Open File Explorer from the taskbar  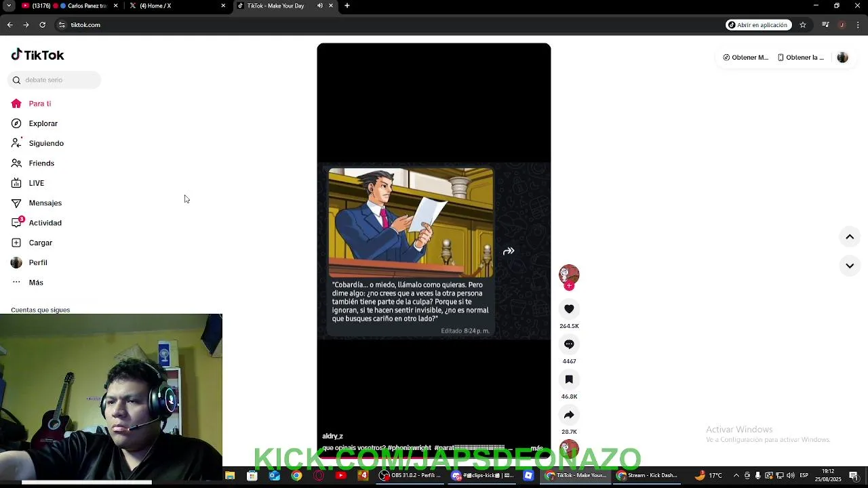pos(230,476)
